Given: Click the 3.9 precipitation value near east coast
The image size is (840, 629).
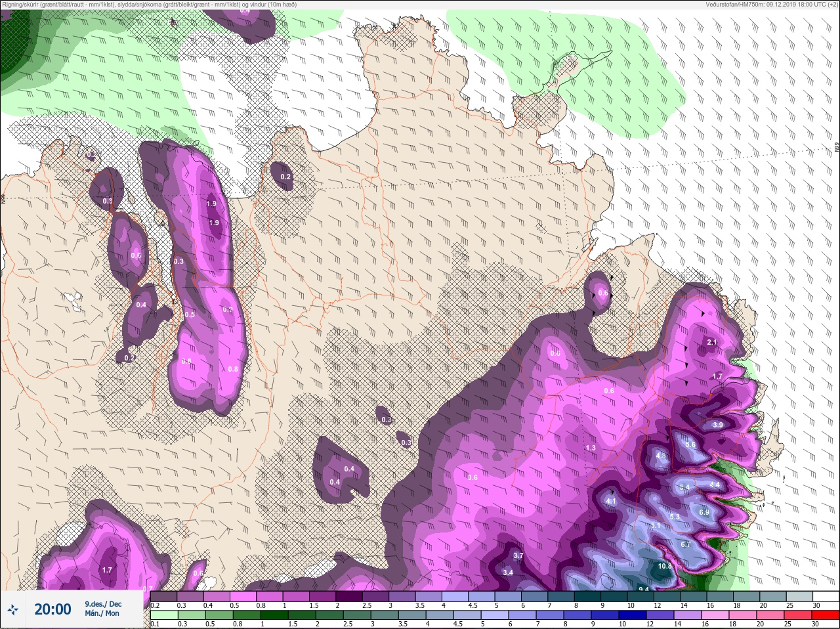Looking at the screenshot, I should click(717, 425).
